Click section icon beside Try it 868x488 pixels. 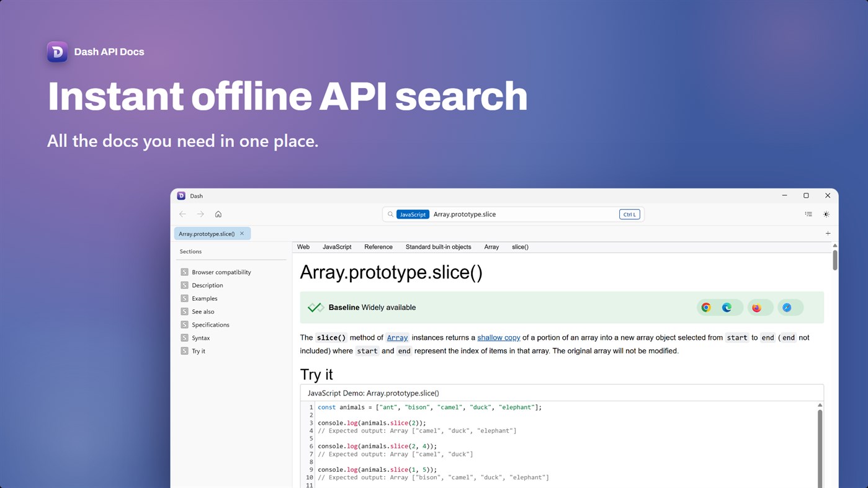[184, 351]
